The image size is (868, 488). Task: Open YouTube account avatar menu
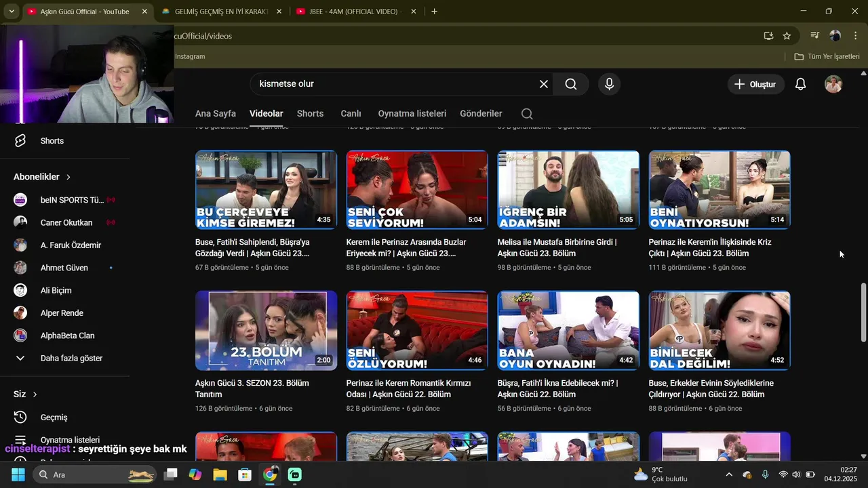(833, 84)
